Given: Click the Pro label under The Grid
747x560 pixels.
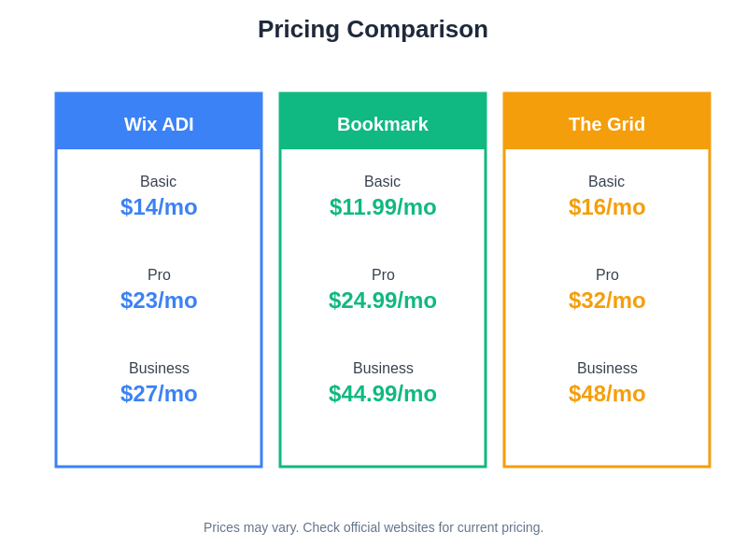Looking at the screenshot, I should click(x=607, y=275).
